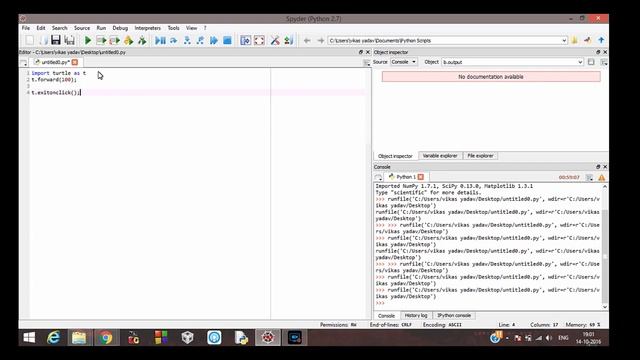Go to parent directory blue arrow

(x=601, y=40)
